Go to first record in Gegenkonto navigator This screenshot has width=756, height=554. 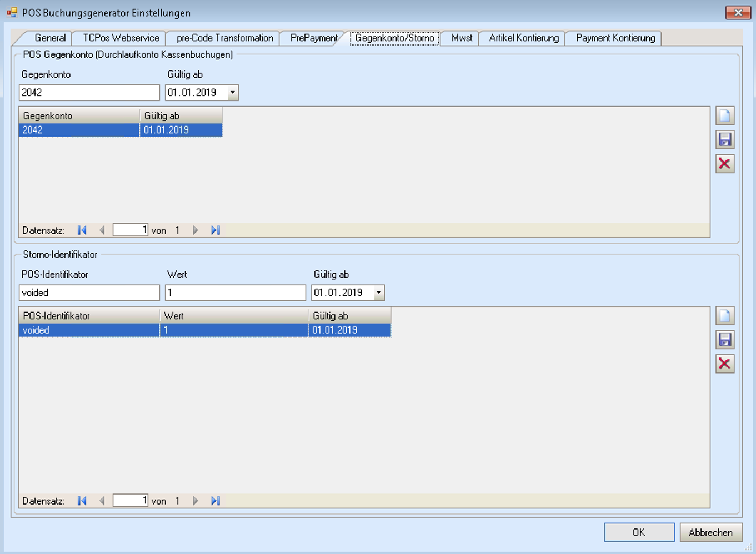tap(82, 230)
